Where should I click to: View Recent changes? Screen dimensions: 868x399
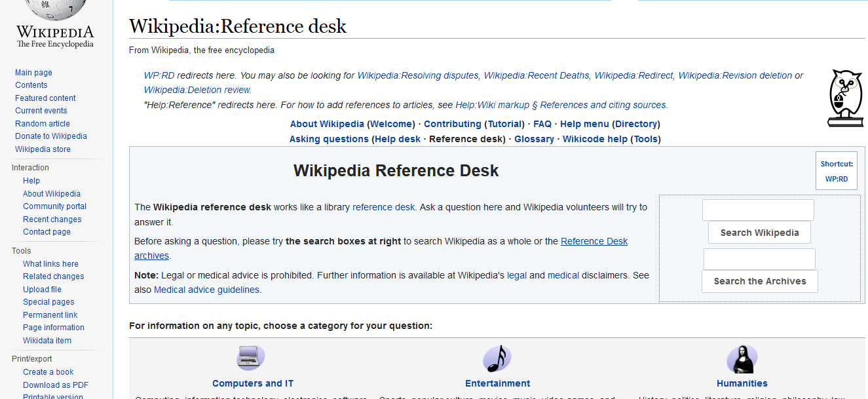click(x=52, y=219)
